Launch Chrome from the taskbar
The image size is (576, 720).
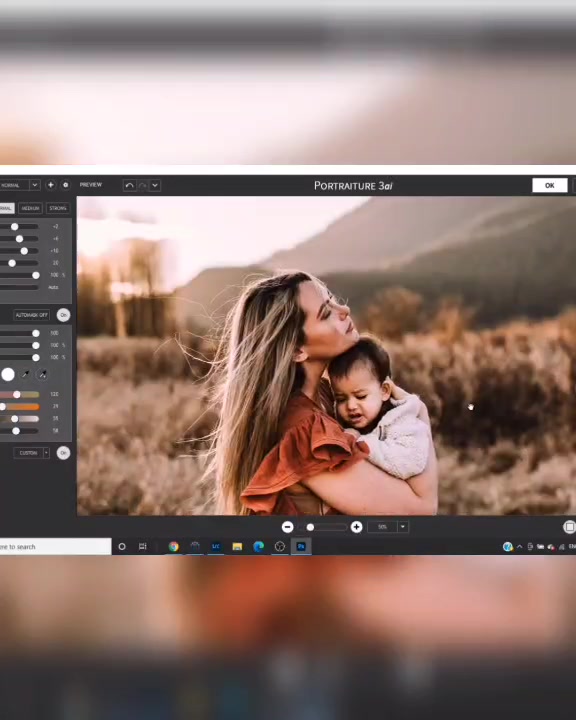(x=174, y=546)
